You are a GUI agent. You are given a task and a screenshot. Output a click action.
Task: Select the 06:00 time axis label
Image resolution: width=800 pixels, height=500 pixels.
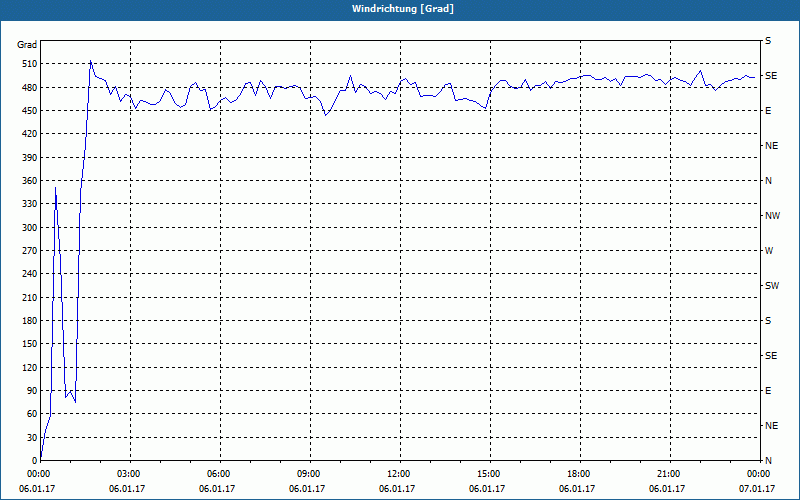218,474
